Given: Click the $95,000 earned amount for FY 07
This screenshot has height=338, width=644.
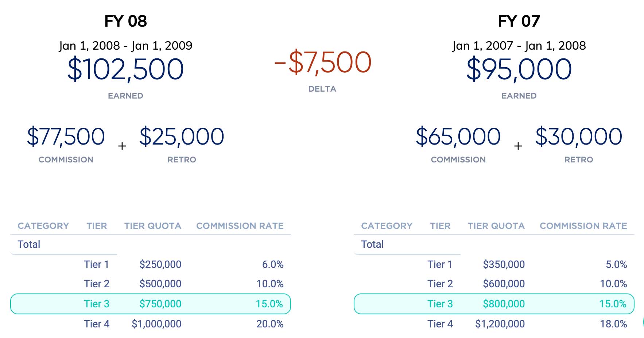Looking at the screenshot, I should point(519,69).
